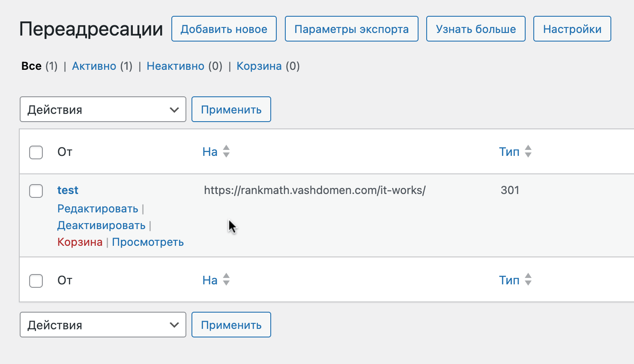Click the Добавить новое button
This screenshot has height=364, width=634.
point(224,29)
